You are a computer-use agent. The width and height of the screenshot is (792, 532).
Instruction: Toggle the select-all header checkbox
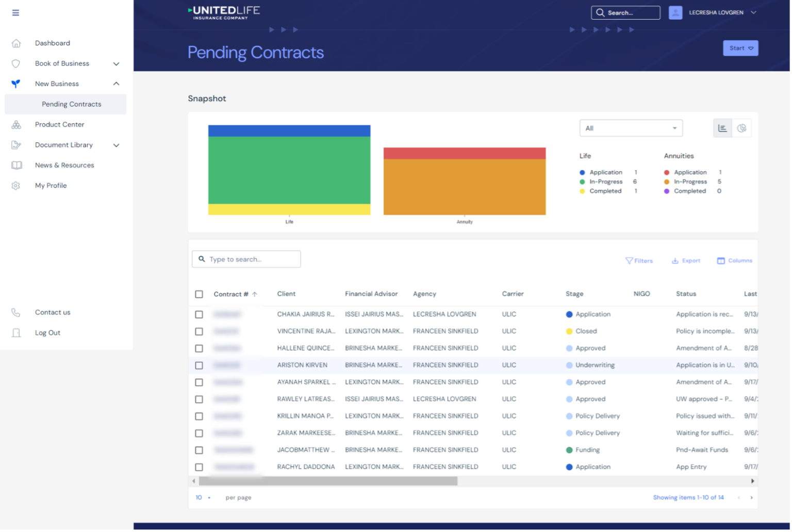tap(199, 294)
